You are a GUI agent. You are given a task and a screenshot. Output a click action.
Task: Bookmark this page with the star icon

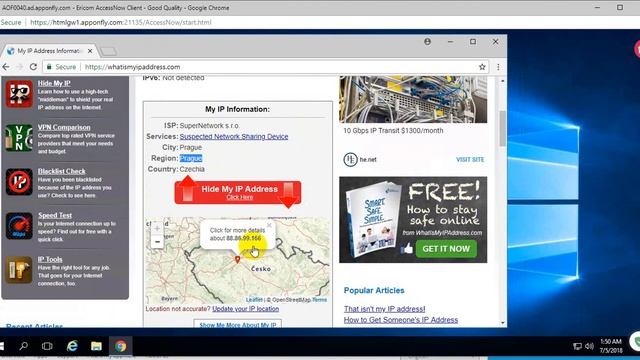pyautogui.click(x=482, y=67)
